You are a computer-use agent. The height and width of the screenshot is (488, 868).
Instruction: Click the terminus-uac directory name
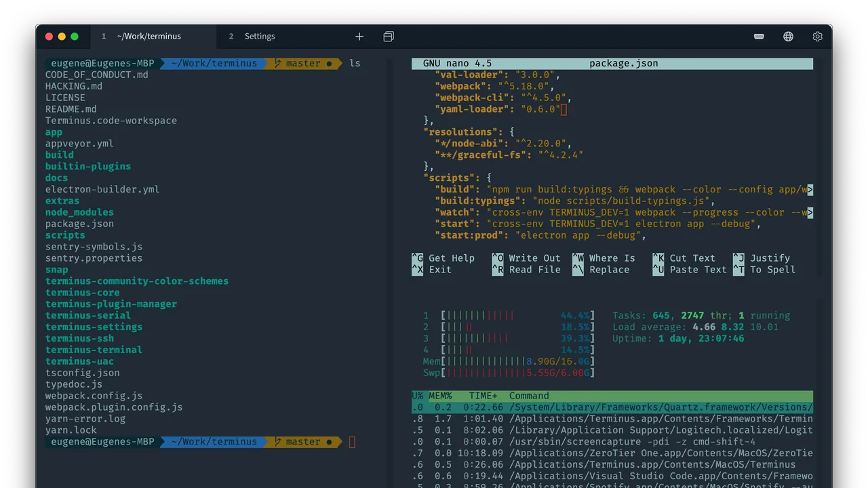click(x=79, y=361)
